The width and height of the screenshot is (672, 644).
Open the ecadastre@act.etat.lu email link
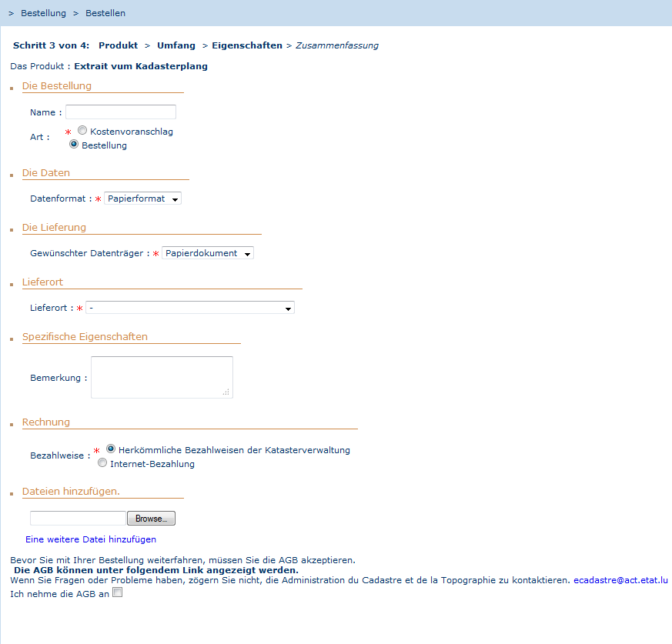point(620,580)
